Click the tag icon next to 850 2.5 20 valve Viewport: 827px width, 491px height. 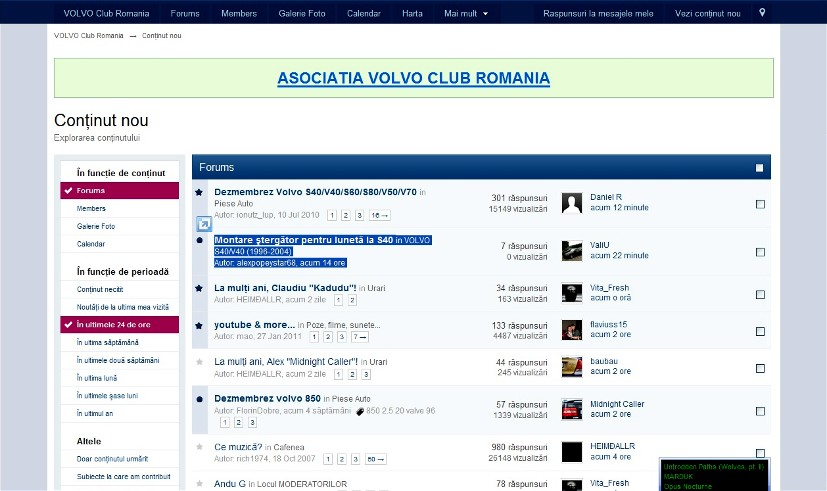pos(360,411)
